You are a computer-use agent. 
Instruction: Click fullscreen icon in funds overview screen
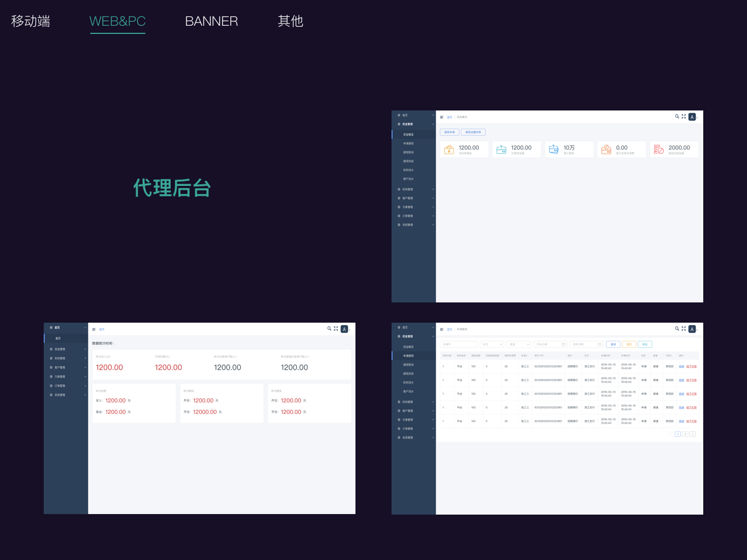[x=684, y=116]
